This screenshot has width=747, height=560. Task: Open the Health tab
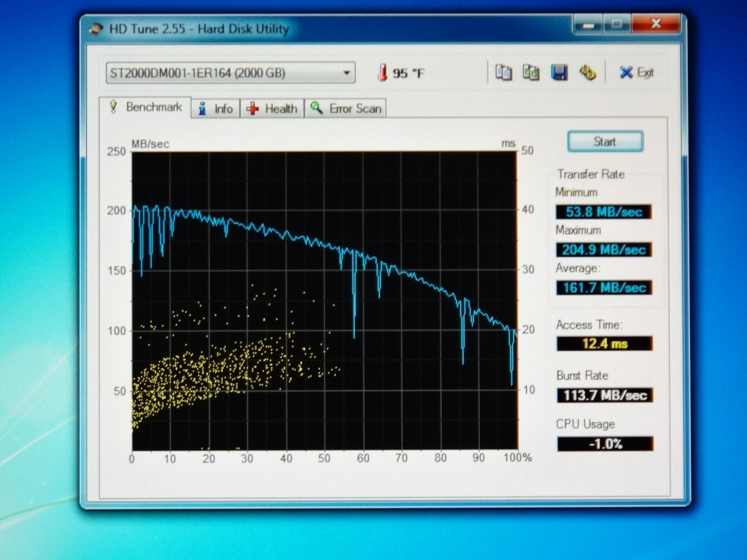tap(272, 109)
